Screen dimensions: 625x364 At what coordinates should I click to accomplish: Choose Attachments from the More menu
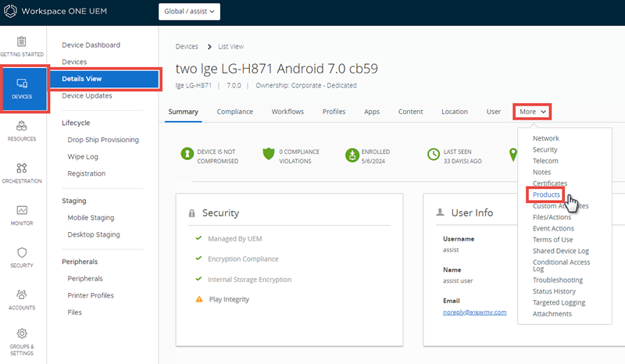[x=552, y=314]
